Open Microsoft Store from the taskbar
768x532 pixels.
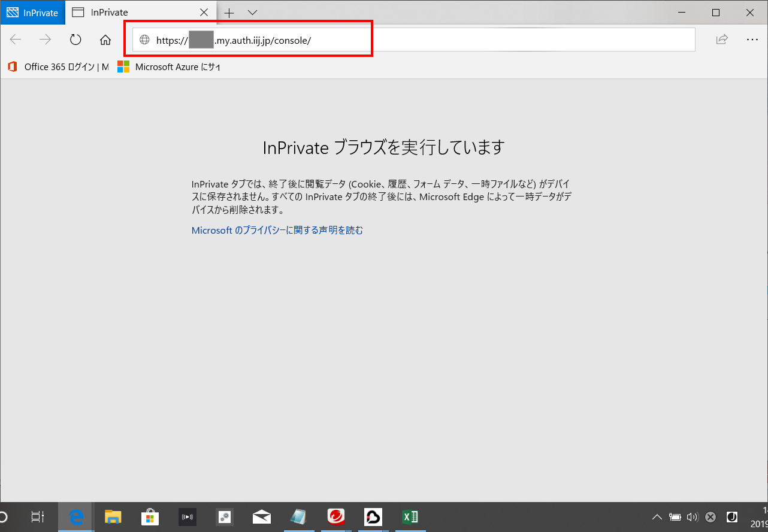coord(150,517)
